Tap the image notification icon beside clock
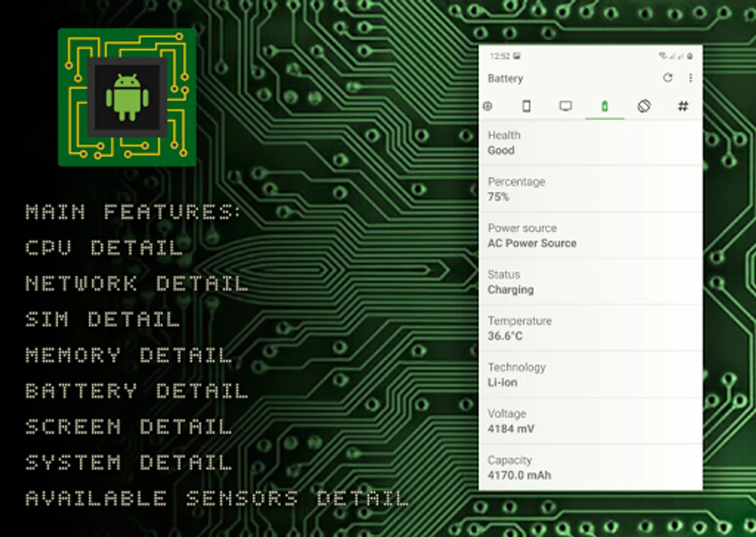The image size is (756, 537). (517, 56)
